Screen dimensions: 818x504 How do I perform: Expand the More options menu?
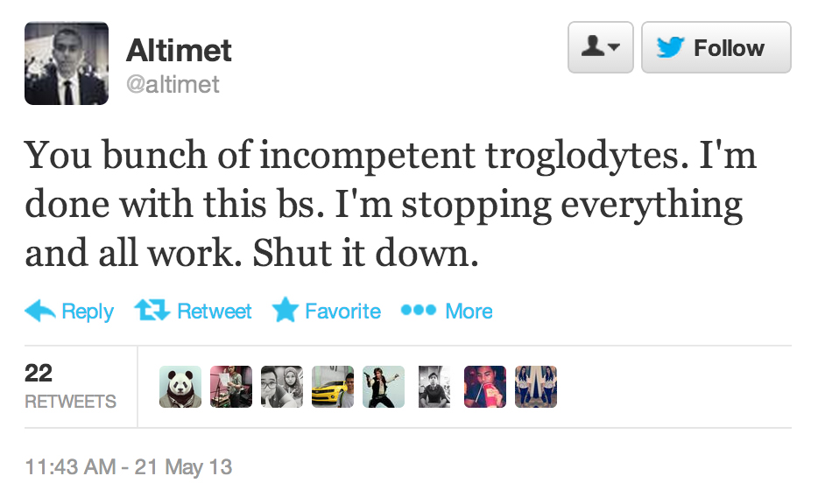(447, 311)
